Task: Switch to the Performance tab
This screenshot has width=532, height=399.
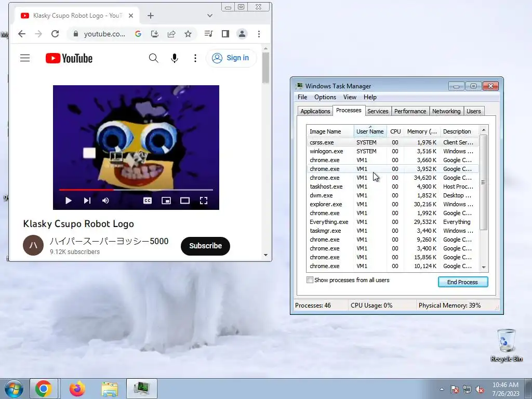Action: point(410,111)
